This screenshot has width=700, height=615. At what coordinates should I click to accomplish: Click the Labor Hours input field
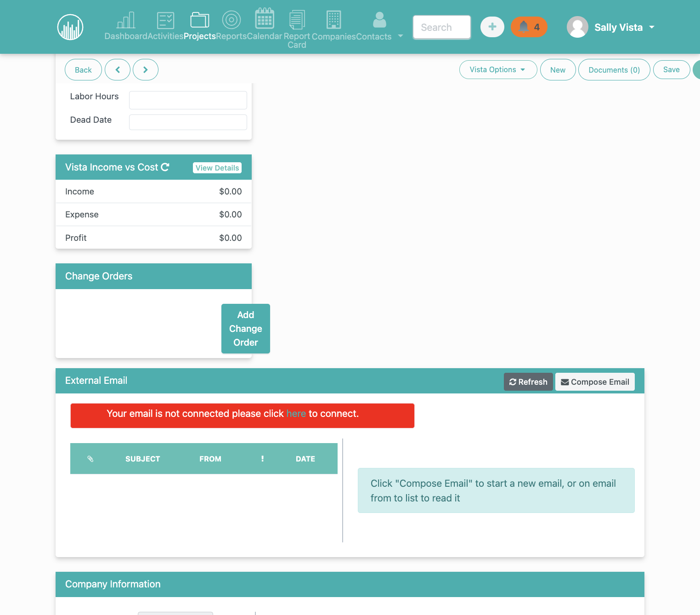[188, 100]
